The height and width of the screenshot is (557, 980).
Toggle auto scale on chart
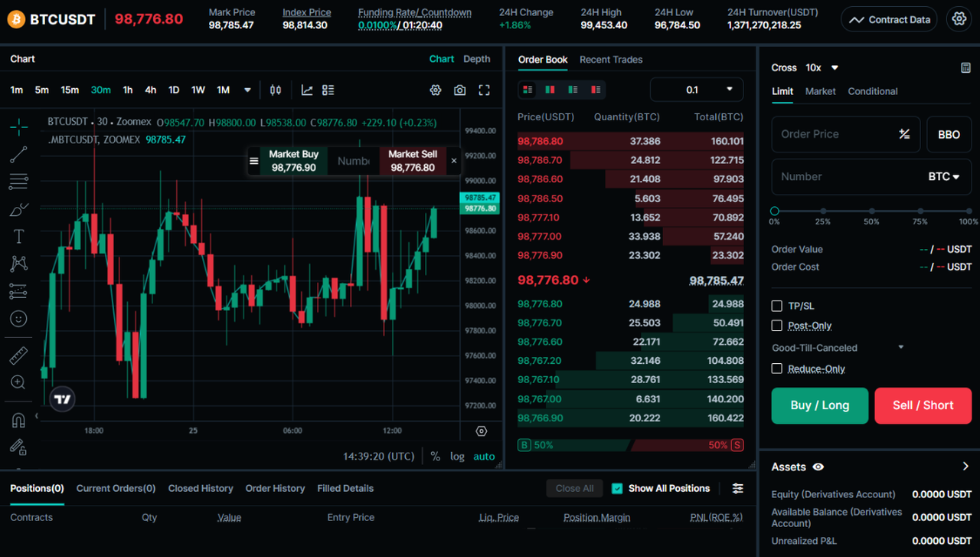point(484,456)
